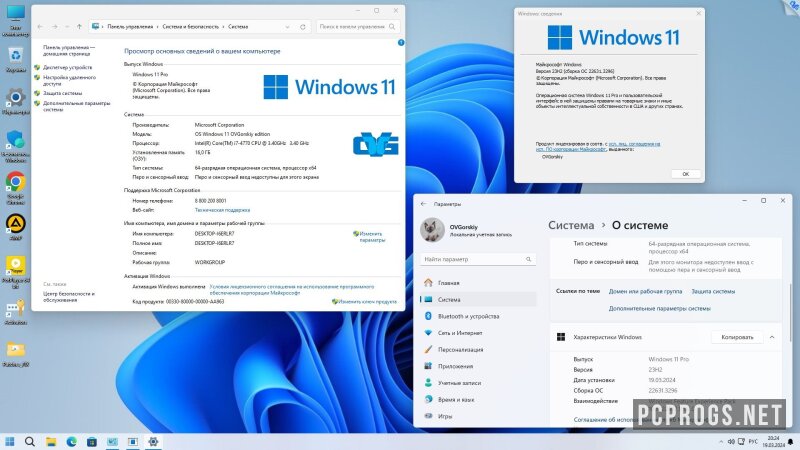Select the AIMP desktop shortcut

click(x=15, y=227)
